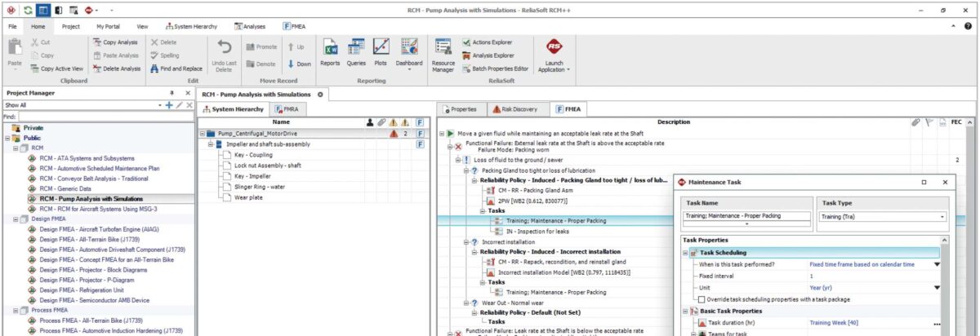Click the Find input field
The height and width of the screenshot is (336, 980).
click(105, 116)
